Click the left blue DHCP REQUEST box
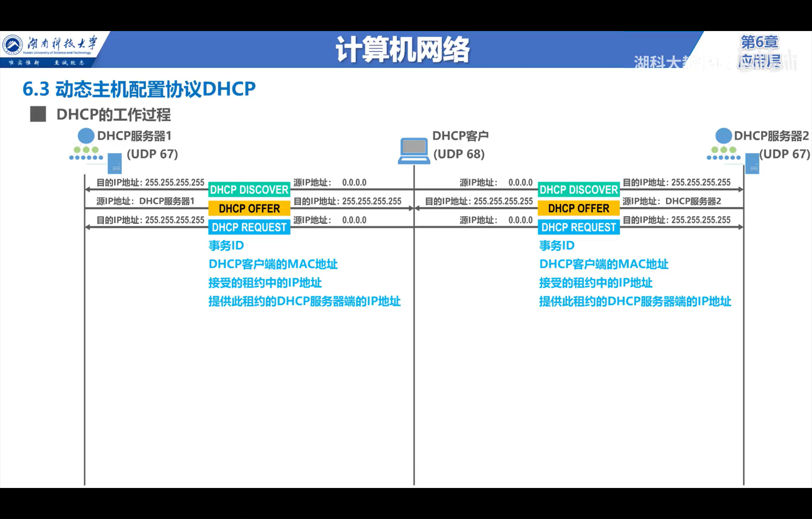Viewport: 812px width, 519px height. (249, 227)
